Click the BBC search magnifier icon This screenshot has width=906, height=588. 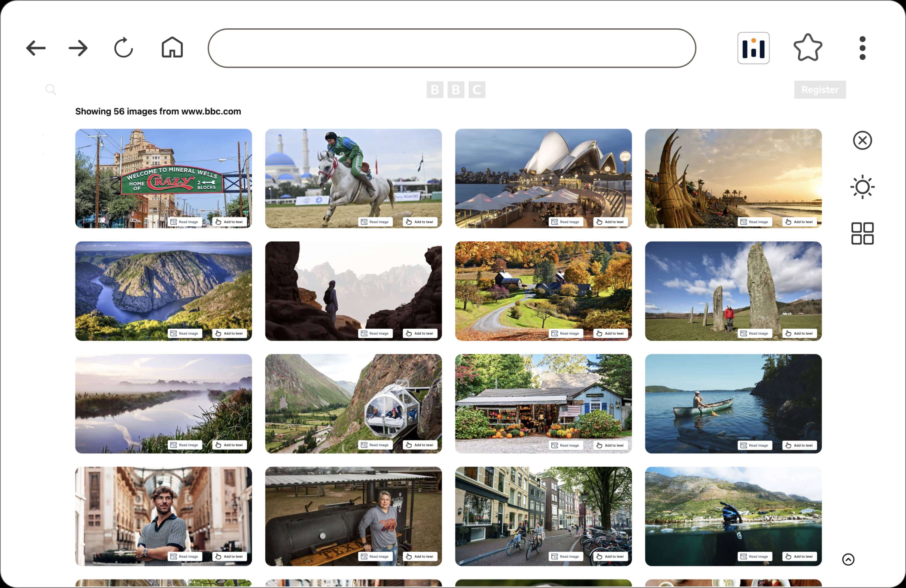(x=51, y=89)
